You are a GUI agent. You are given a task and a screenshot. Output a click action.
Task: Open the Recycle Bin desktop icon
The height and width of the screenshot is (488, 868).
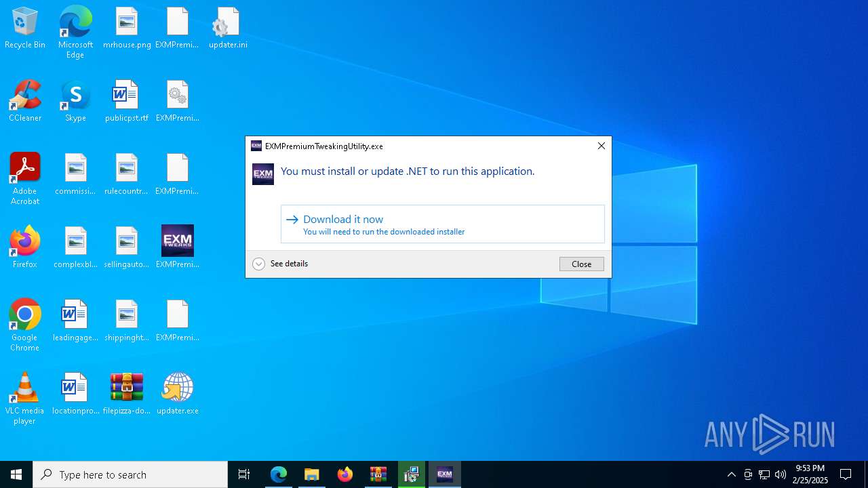click(25, 28)
